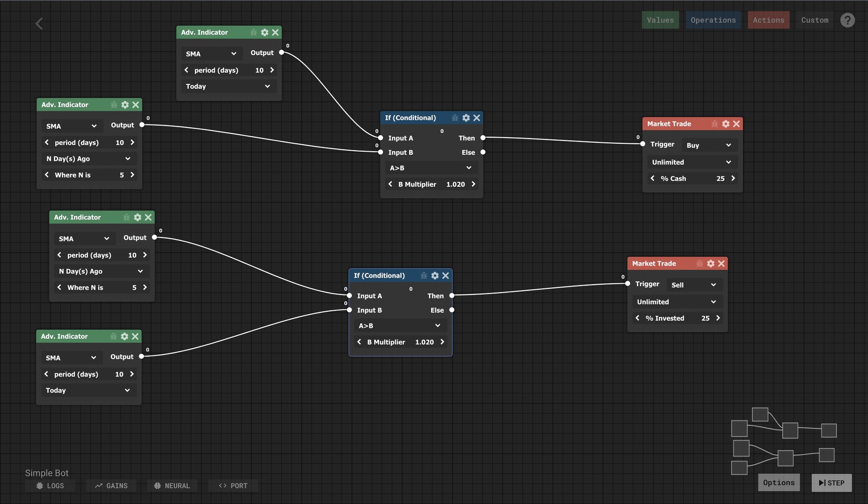Click the back arrow at top left
Image resolution: width=868 pixels, height=504 pixels.
pos(39,23)
